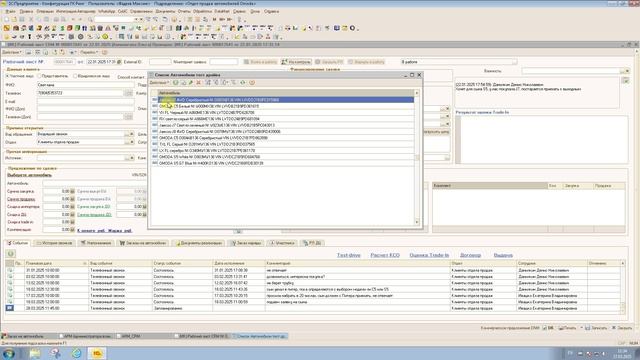Open Действия dropdown in the car list dialog
This screenshot has height=360, width=640.
coord(159,82)
